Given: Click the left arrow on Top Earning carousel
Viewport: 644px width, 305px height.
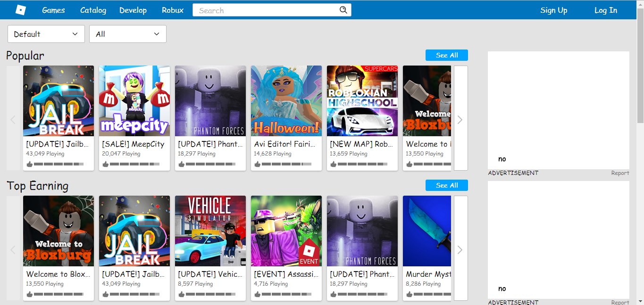Looking at the screenshot, I should [13, 249].
